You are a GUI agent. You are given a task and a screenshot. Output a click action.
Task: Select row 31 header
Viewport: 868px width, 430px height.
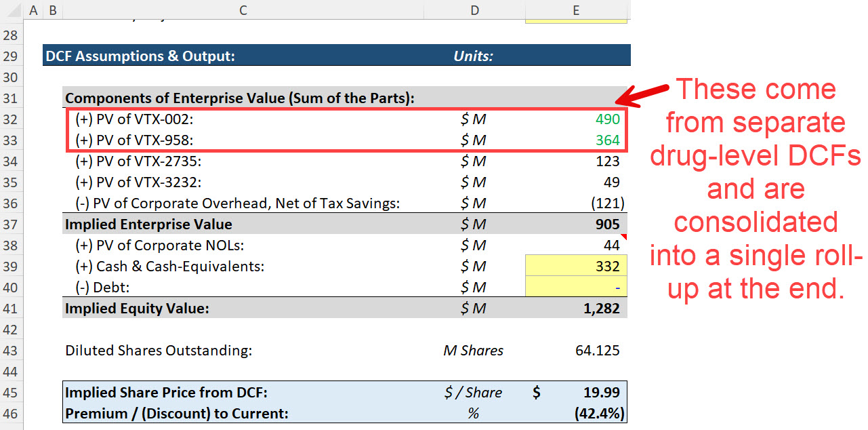point(12,98)
